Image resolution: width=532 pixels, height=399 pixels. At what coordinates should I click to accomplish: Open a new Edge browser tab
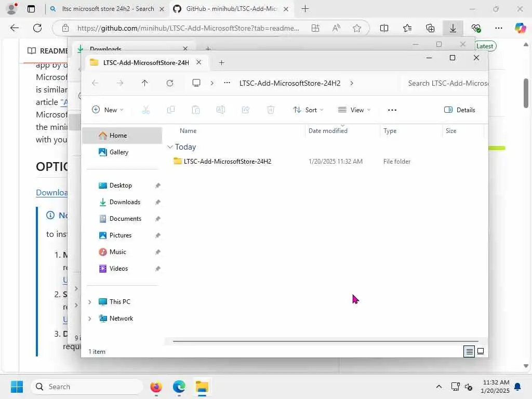point(305,9)
